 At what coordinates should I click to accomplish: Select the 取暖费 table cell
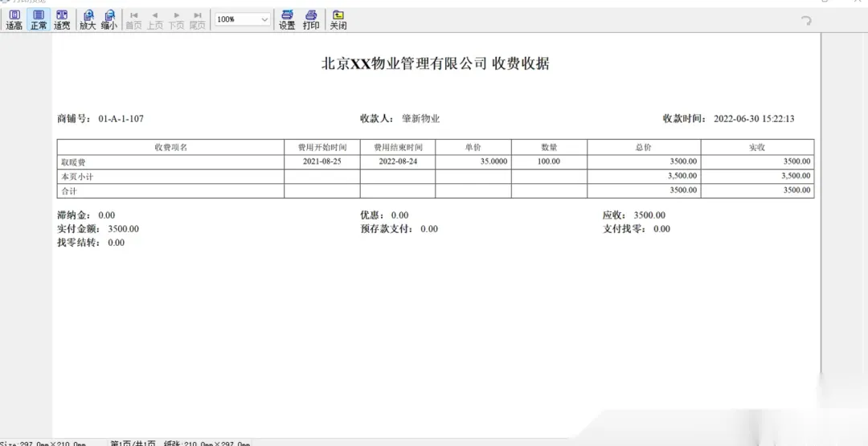tap(73, 162)
